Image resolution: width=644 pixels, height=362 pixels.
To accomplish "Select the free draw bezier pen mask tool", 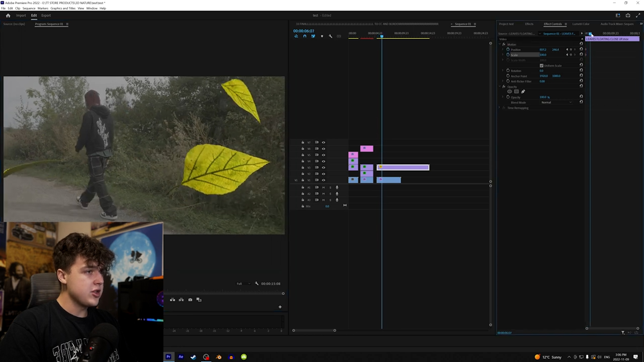I will pos(523,92).
